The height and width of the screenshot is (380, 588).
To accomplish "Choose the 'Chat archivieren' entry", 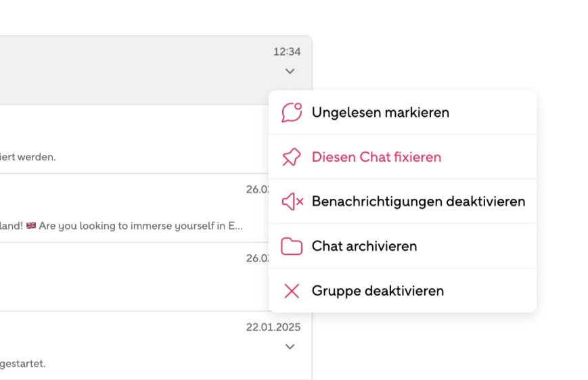I will (403, 246).
